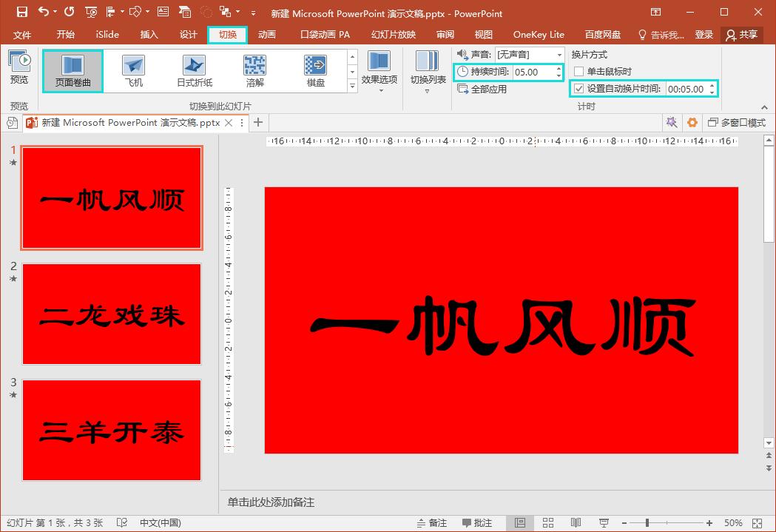The width and height of the screenshot is (776, 532).
Task: Toggle 备注 notes pane in status bar
Action: (431, 523)
